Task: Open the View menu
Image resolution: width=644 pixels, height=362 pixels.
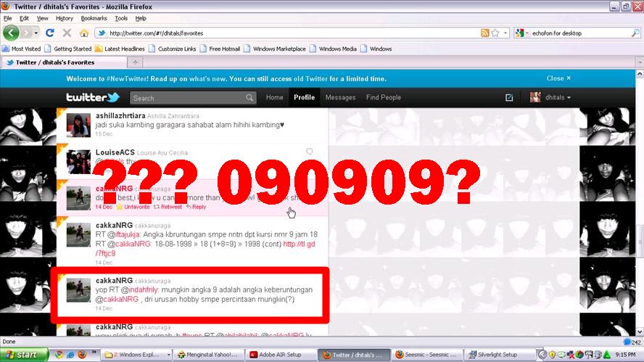Action: pos(42,18)
